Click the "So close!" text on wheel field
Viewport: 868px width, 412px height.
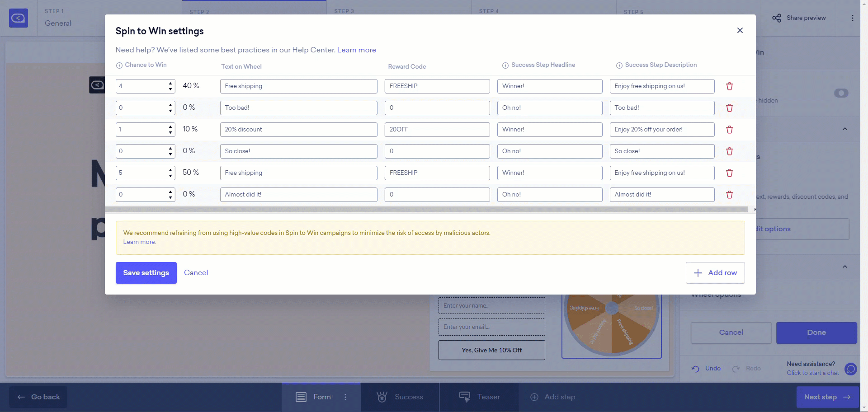tap(298, 151)
